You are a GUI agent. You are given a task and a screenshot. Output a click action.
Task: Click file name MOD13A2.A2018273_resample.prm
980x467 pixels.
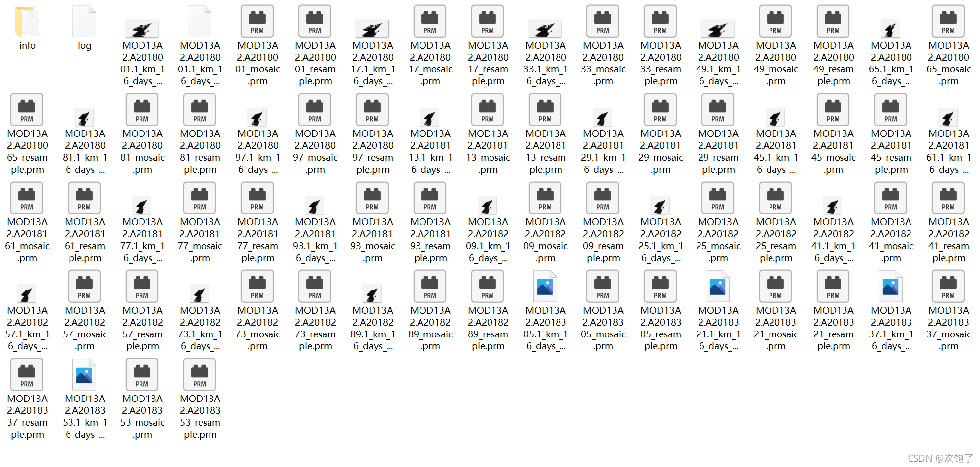[315, 328]
